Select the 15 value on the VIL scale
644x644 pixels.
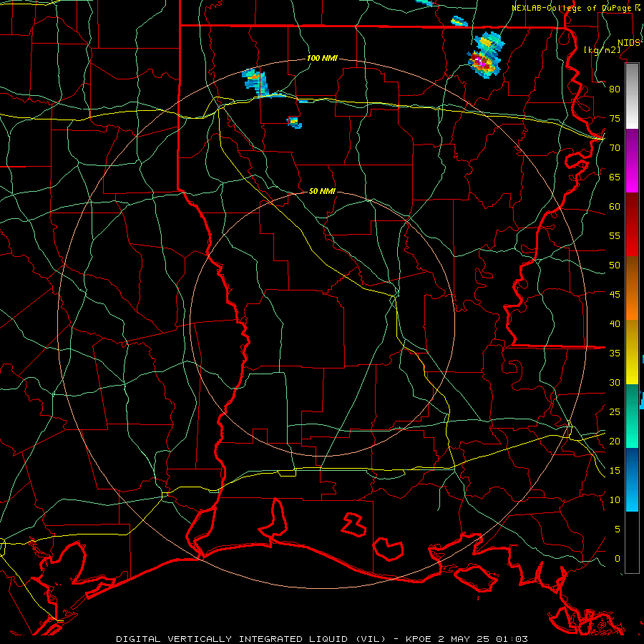pyautogui.click(x=615, y=471)
